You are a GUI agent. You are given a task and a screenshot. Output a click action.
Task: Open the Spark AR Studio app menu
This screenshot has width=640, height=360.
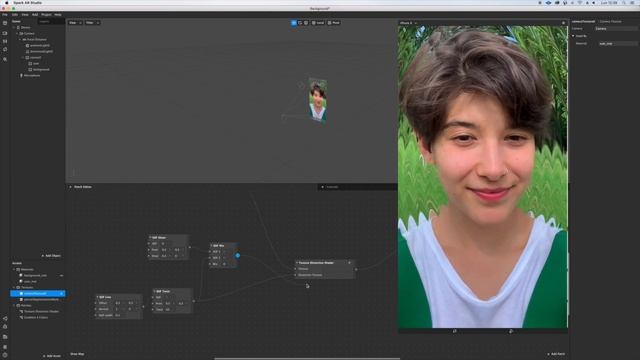[x=27, y=2]
